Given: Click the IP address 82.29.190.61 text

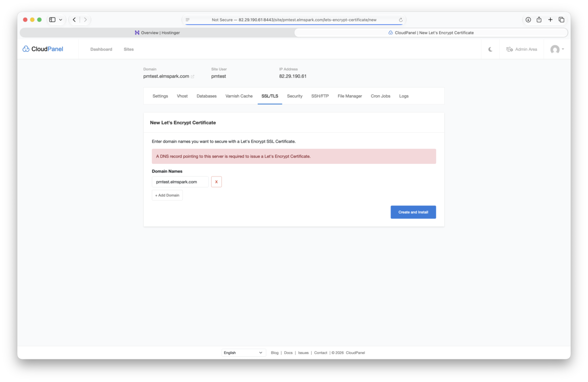Looking at the screenshot, I should pos(293,76).
